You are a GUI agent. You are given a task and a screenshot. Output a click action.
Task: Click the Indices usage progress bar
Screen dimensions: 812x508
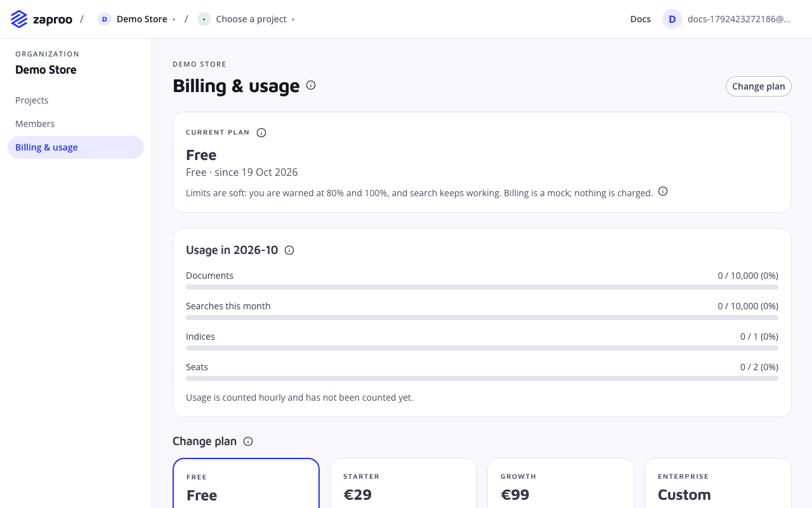[x=482, y=348]
